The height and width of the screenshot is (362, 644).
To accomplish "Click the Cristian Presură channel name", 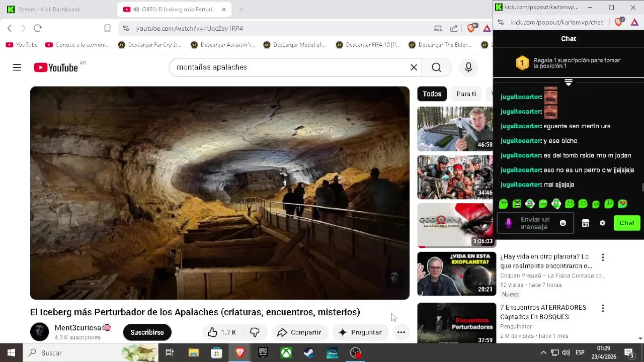I will coord(552,276).
